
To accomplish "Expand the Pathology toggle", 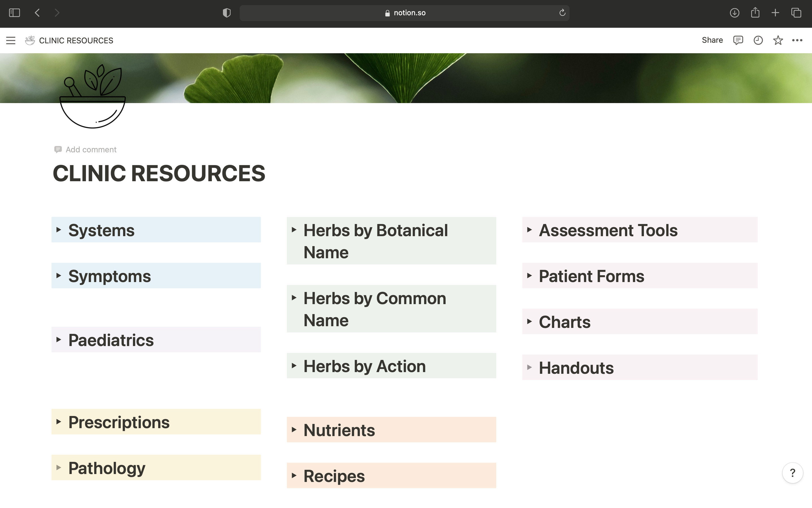I will pos(59,468).
